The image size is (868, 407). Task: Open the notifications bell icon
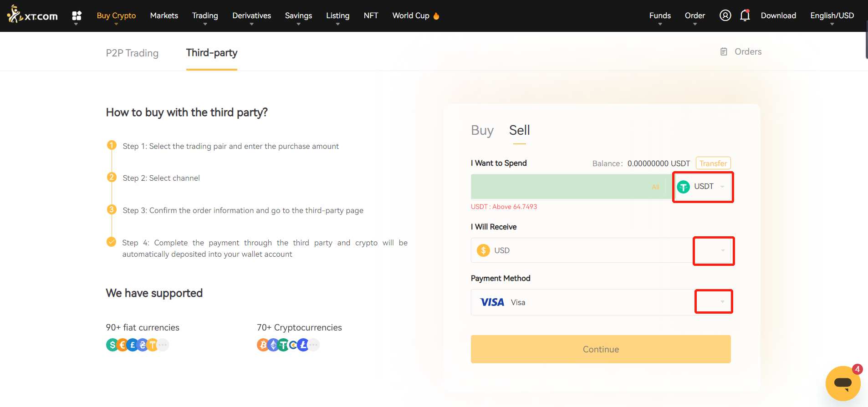(745, 15)
